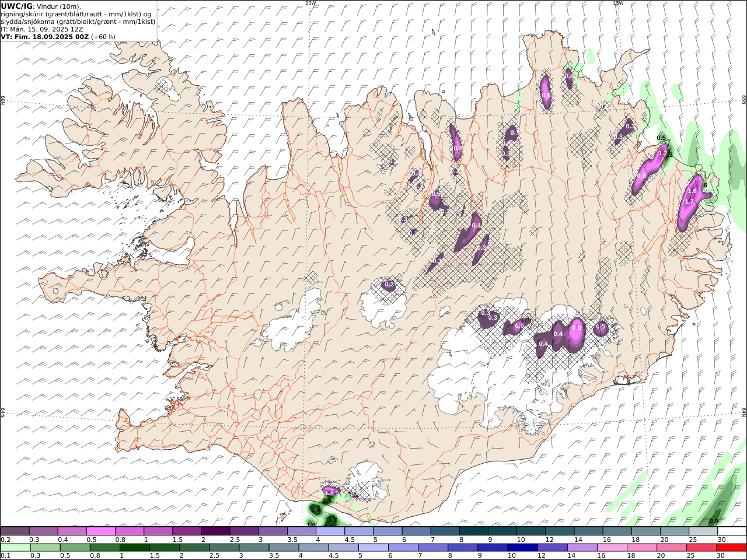Click the '64N' latitude label on right edge
This screenshot has width=747, height=560.
[744, 412]
